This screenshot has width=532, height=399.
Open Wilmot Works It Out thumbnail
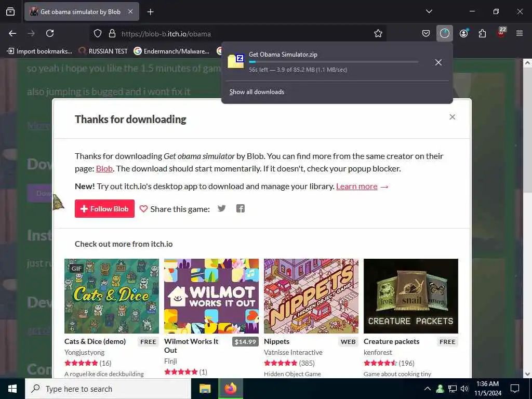click(x=211, y=296)
